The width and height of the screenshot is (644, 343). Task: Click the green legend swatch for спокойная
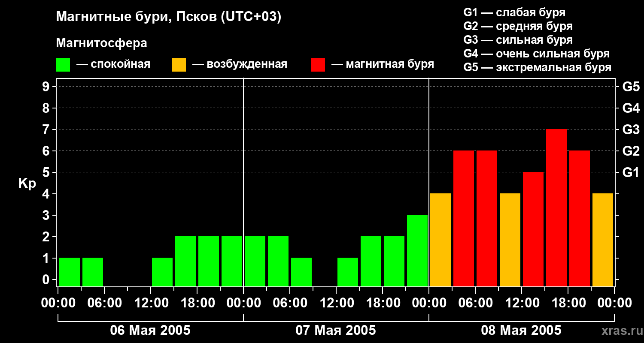63,65
